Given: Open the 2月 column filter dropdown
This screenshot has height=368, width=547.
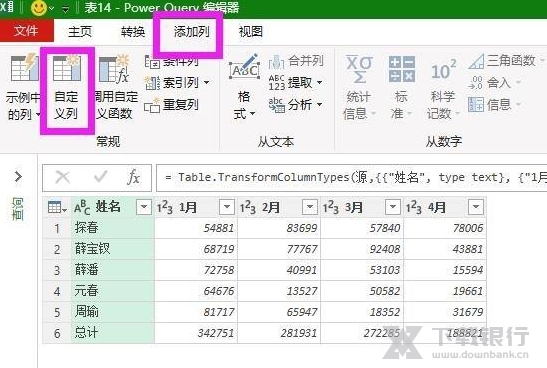Looking at the screenshot, I should (310, 207).
